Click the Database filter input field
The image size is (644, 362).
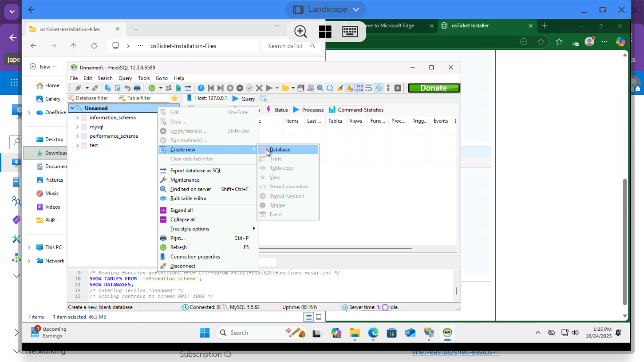92,98
